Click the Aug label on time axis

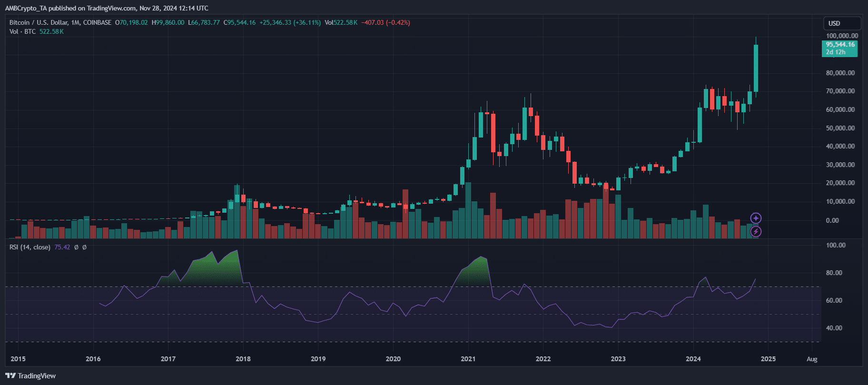[812, 359]
